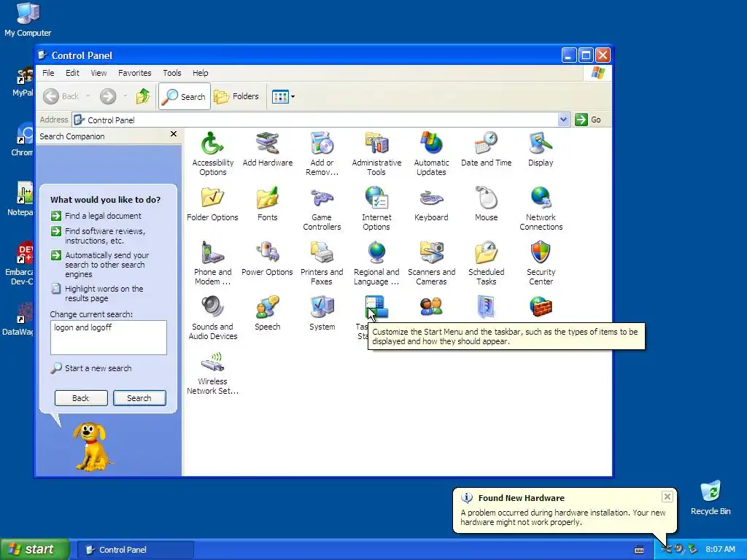Open the Display applet
The width and height of the screenshot is (747, 560).
(x=541, y=149)
